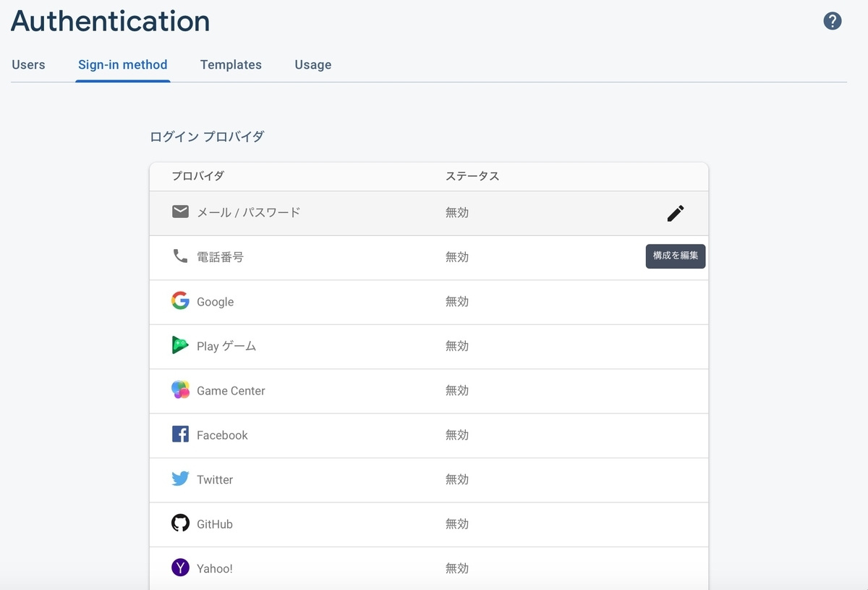The width and height of the screenshot is (868, 590).
Task: Select the Play ゲーム provider label
Action: (226, 346)
